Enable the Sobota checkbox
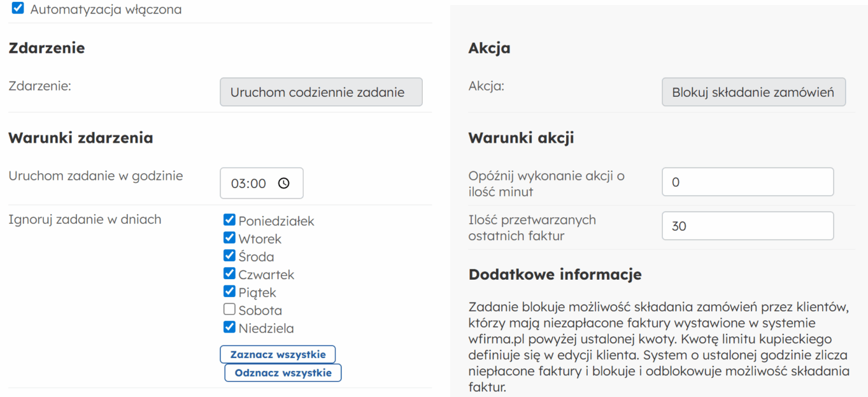This screenshot has height=397, width=868. click(x=229, y=310)
